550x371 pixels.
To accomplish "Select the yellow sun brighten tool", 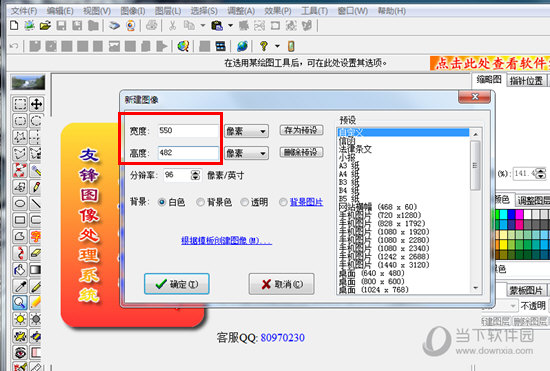I will pos(20,319).
